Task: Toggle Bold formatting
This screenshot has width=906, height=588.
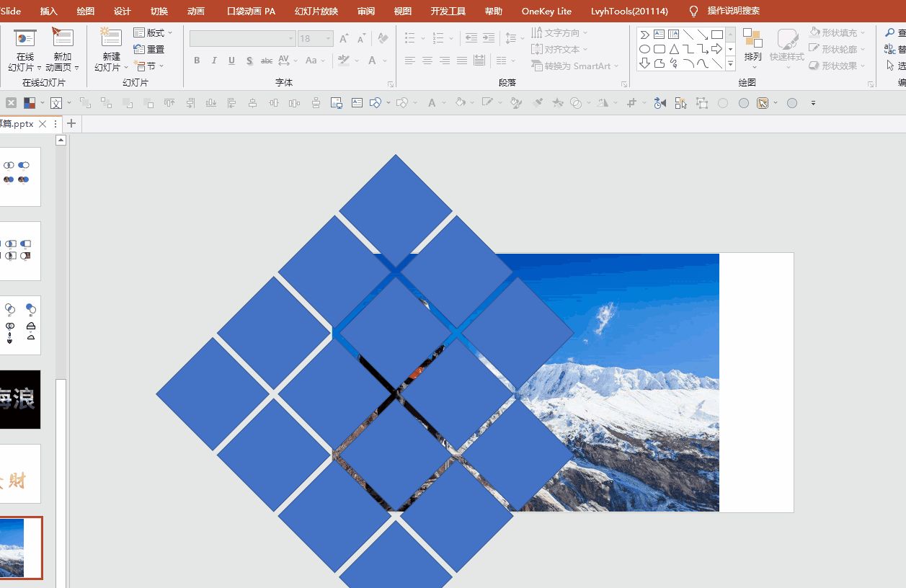Action: click(x=197, y=61)
